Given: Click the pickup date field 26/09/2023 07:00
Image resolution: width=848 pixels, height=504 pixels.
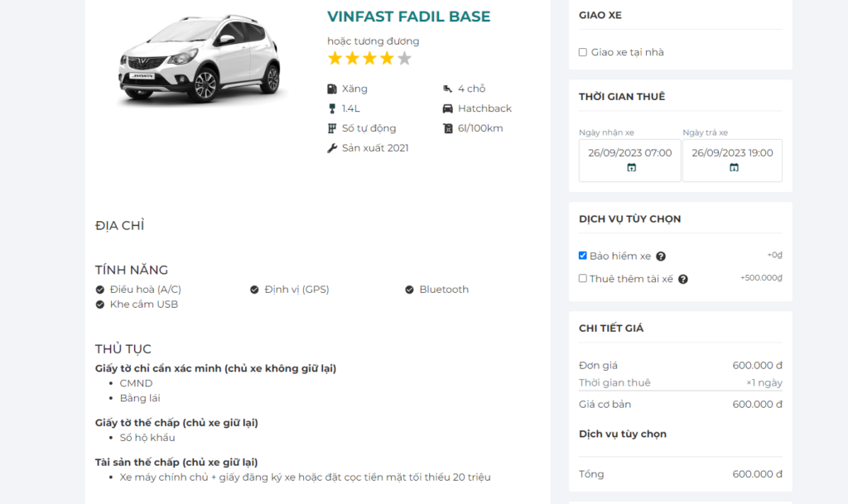Looking at the screenshot, I should [630, 153].
